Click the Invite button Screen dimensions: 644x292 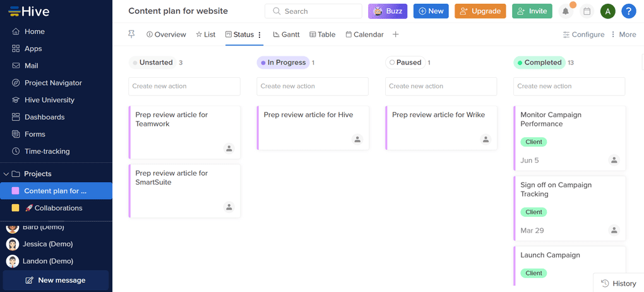[532, 11]
